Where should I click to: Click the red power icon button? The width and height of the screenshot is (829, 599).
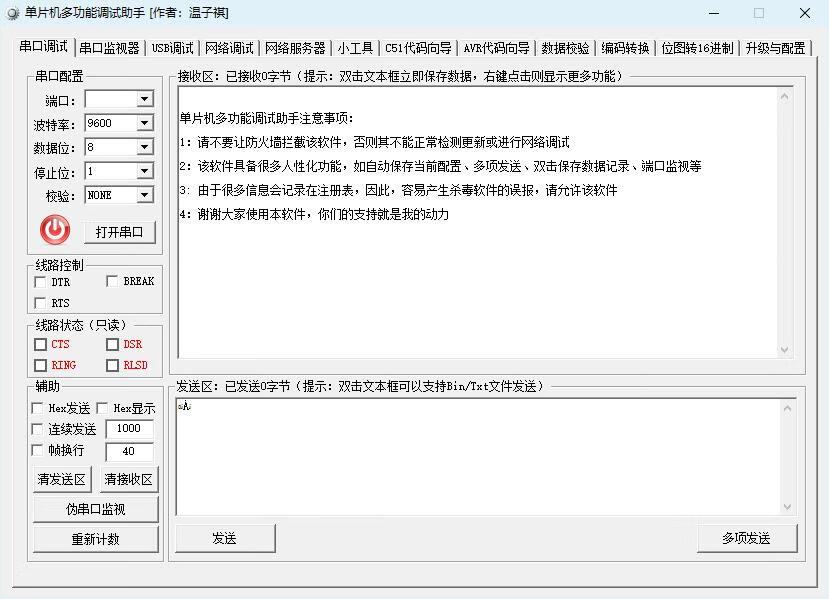(x=55, y=230)
